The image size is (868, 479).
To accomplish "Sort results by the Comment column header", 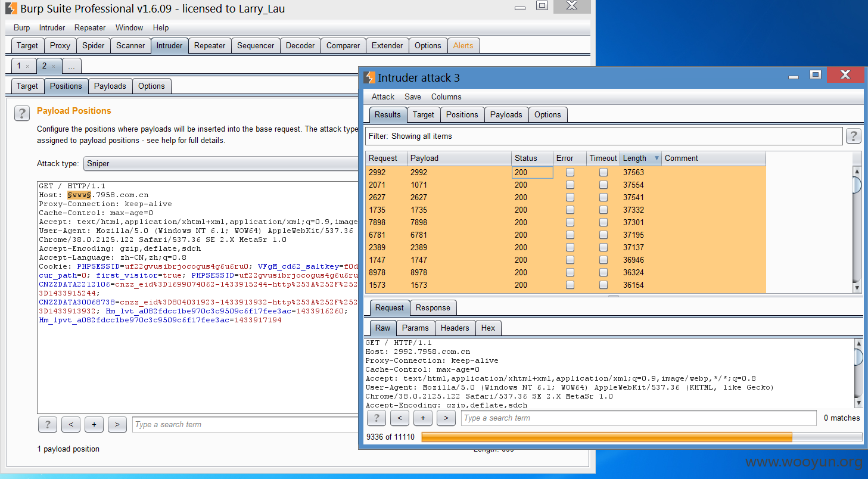I will click(713, 158).
